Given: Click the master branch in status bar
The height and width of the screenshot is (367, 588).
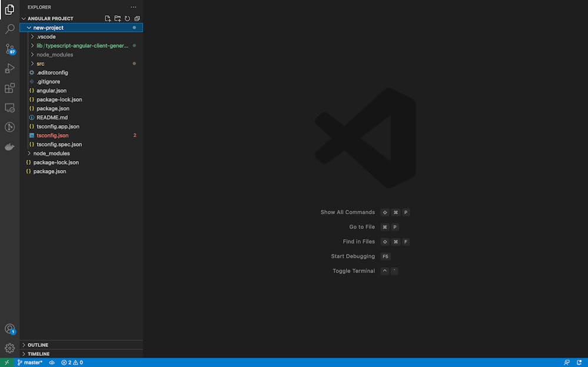Looking at the screenshot, I should (29, 363).
